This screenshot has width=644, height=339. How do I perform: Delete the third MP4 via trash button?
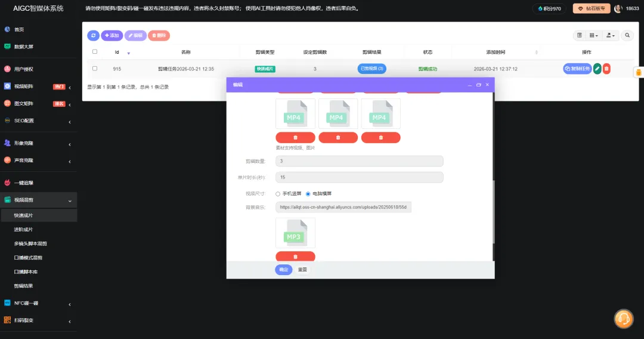(x=380, y=138)
